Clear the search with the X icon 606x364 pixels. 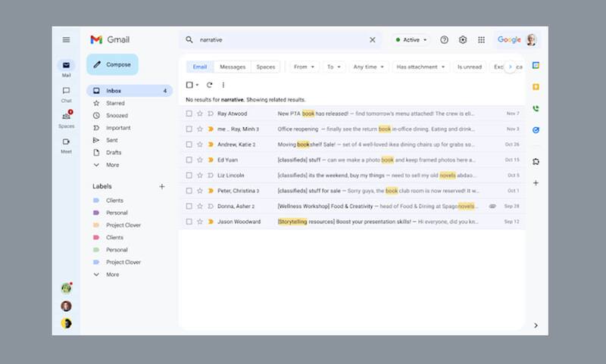(372, 40)
